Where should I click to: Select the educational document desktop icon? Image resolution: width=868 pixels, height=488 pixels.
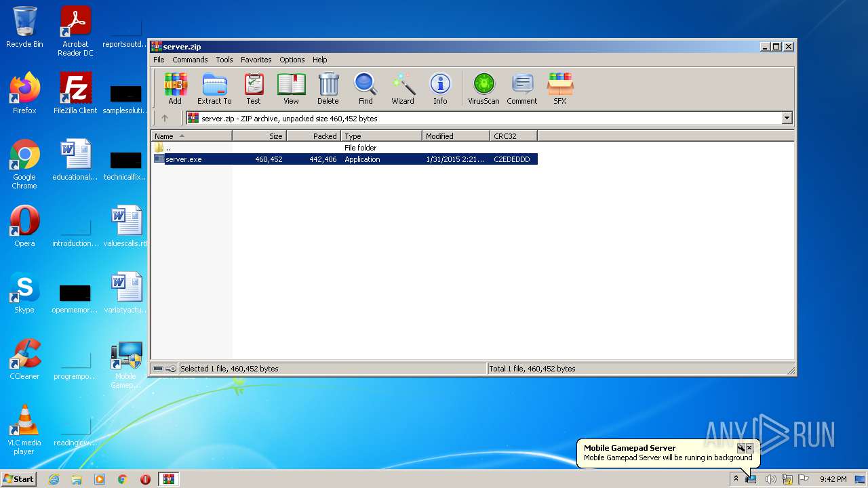point(75,160)
